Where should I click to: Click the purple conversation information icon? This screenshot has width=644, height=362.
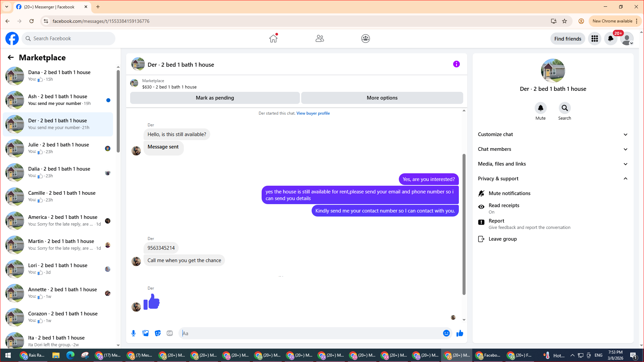456,64
